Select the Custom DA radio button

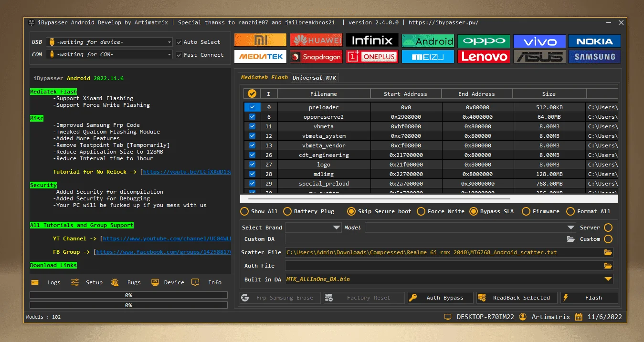[x=608, y=239]
